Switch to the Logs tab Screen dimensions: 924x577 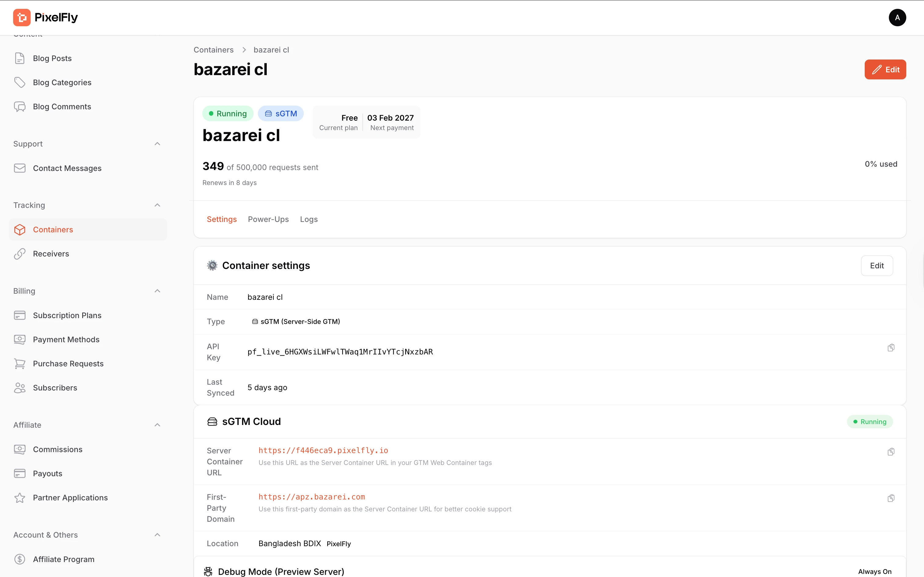309,220
